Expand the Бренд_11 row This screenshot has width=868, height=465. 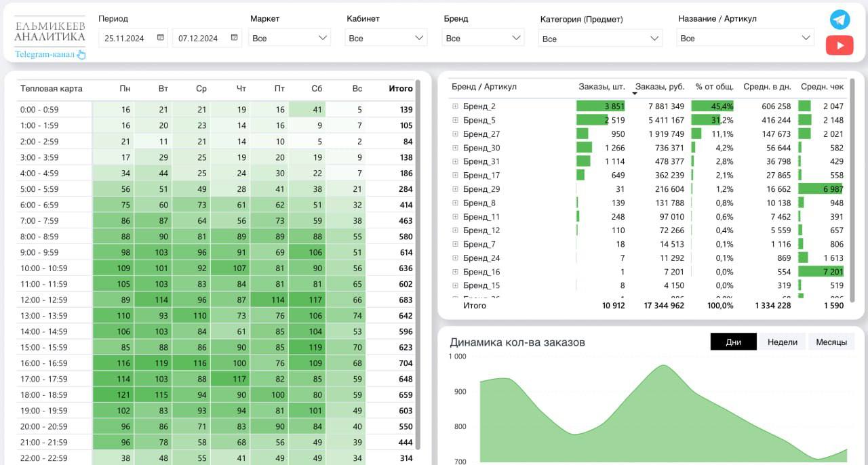pyautogui.click(x=456, y=217)
